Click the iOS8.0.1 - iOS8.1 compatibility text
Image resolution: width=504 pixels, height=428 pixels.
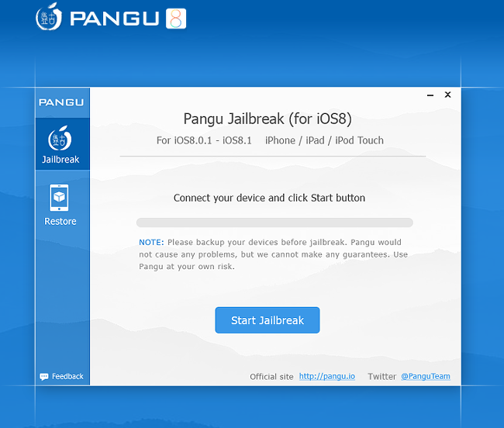[204, 140]
